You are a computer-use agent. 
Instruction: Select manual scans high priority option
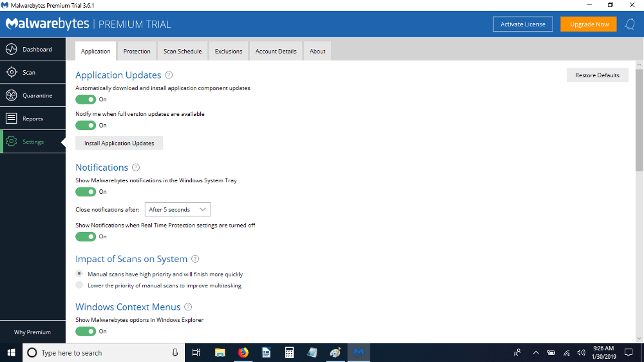79,274
